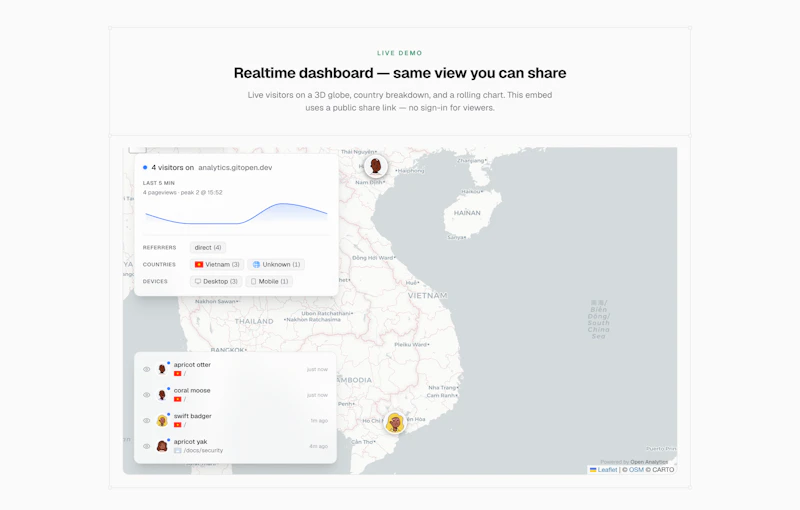Click '1m ago' timestamp for swift badger
Viewport: 800px width, 510px height.
[x=319, y=421]
